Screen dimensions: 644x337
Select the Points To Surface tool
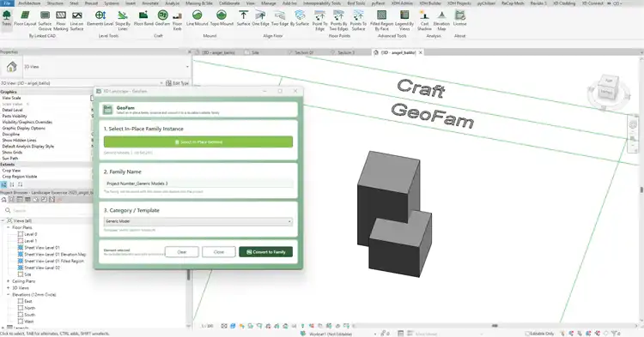[x=358, y=21]
